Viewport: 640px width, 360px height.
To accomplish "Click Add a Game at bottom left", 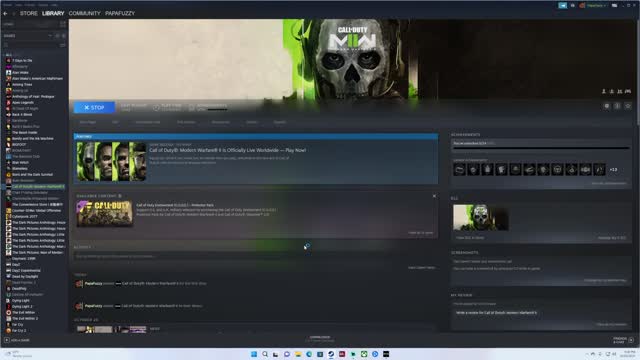I will click(x=17, y=340).
